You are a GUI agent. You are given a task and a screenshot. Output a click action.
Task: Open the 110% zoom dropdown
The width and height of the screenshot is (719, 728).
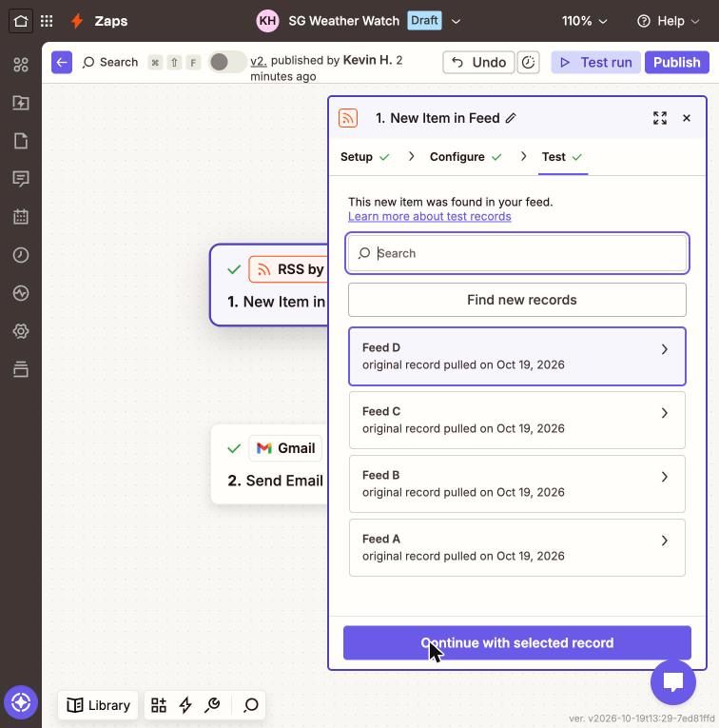(585, 21)
